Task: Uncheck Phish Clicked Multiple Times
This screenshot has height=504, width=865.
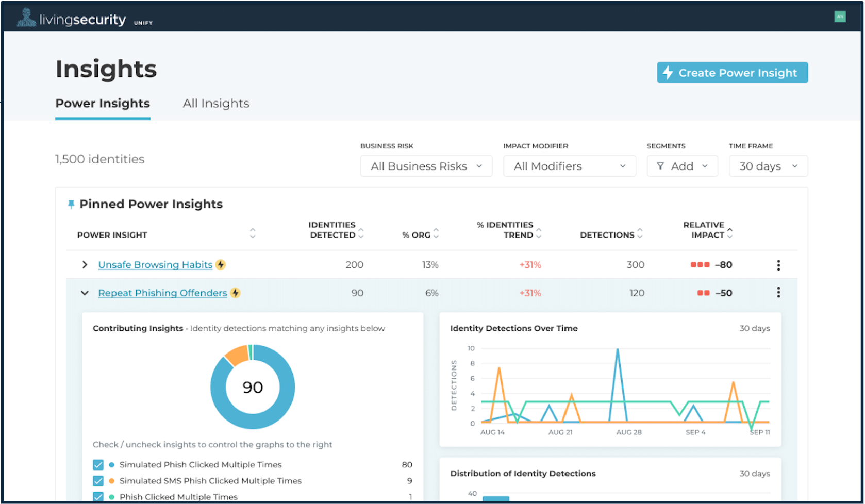Action: point(98,496)
